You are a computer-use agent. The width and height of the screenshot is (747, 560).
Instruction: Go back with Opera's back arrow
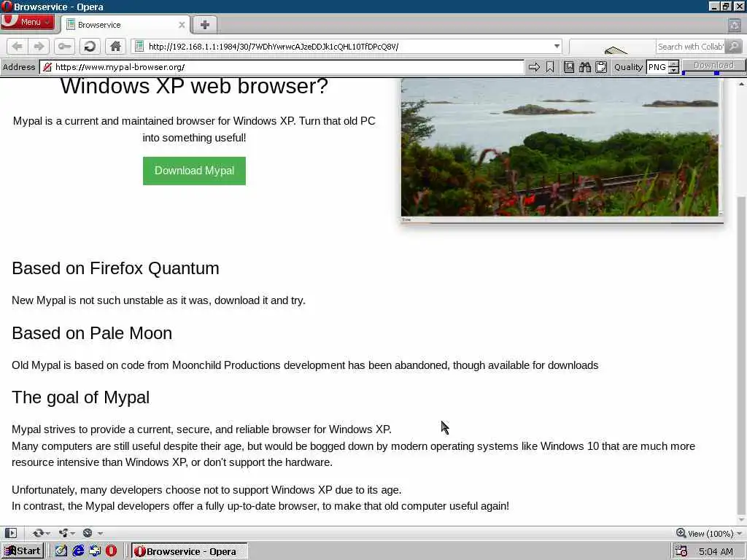coord(18,46)
